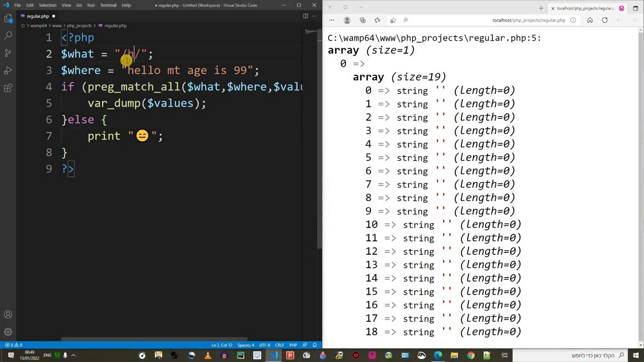Open Chrome from the taskbar

pos(470,355)
